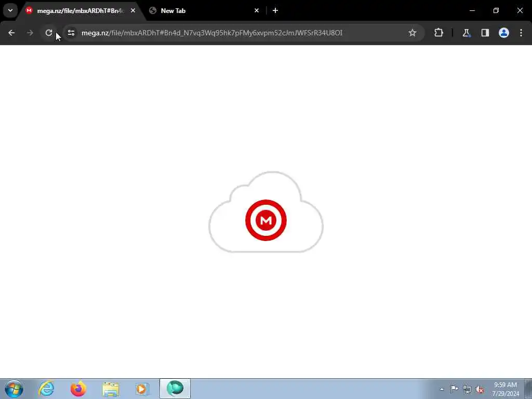This screenshot has width=532, height=399.
Task: Open Windows Media Player from taskbar
Action: click(x=142, y=389)
